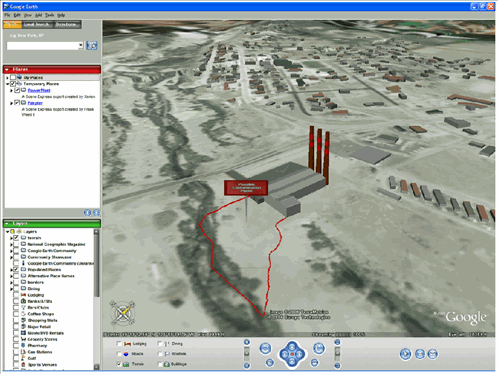Open the File menu
This screenshot has height=374, width=498.
point(7,15)
